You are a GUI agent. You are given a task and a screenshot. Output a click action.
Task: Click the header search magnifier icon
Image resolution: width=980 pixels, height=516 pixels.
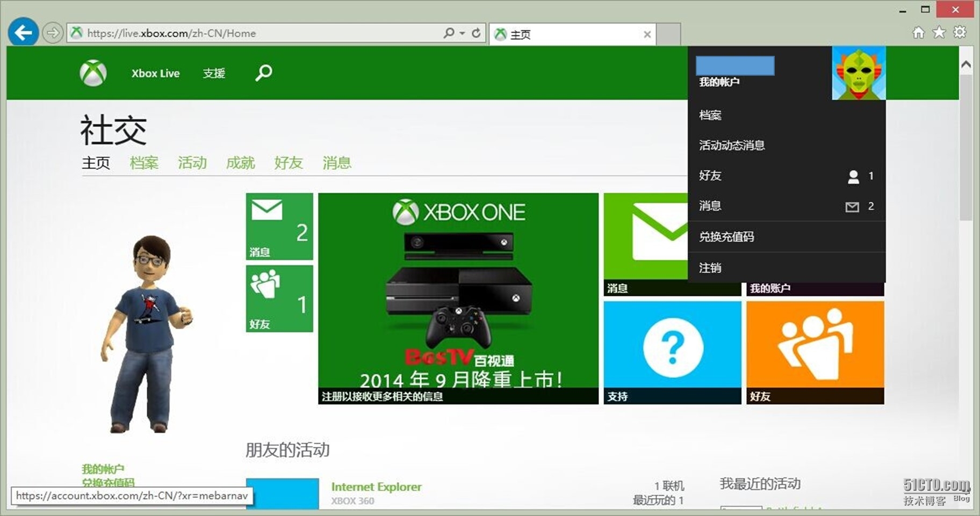tap(263, 72)
